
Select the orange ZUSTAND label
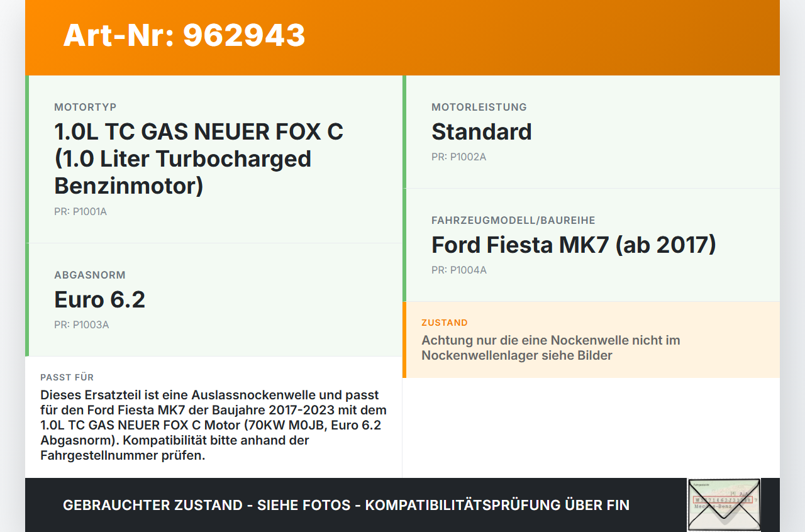click(x=444, y=323)
